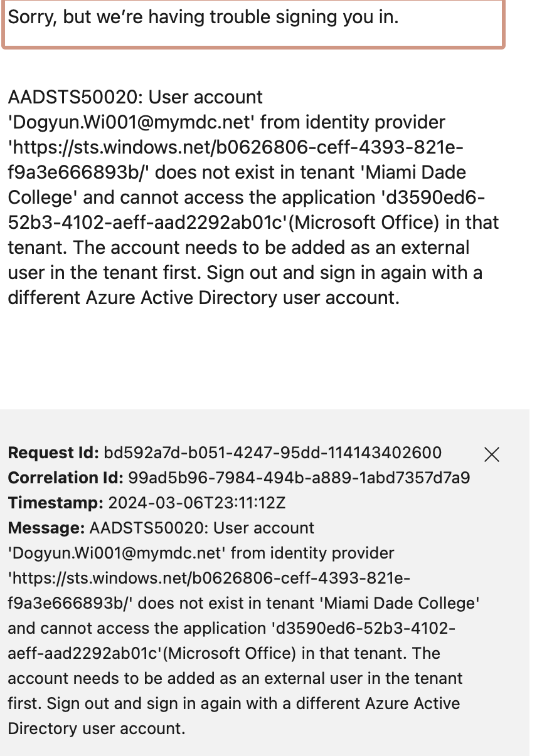Click the AADSTS50020 code in the top paragraph
This screenshot has height=756, width=537.
pyautogui.click(x=72, y=97)
